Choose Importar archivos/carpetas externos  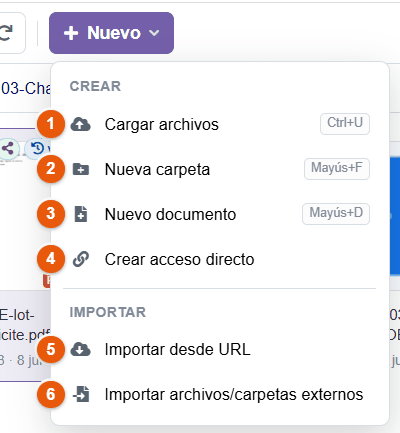220,394
